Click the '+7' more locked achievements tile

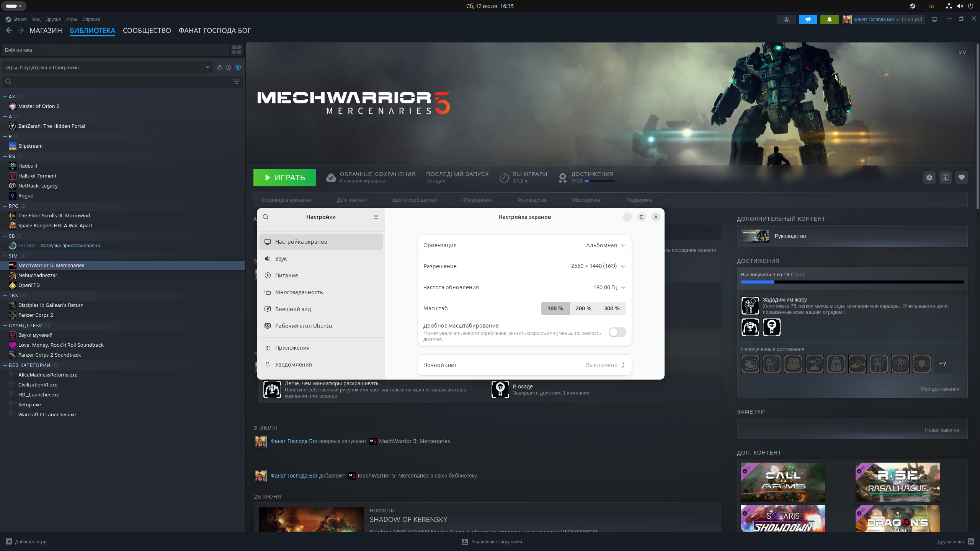click(x=943, y=364)
